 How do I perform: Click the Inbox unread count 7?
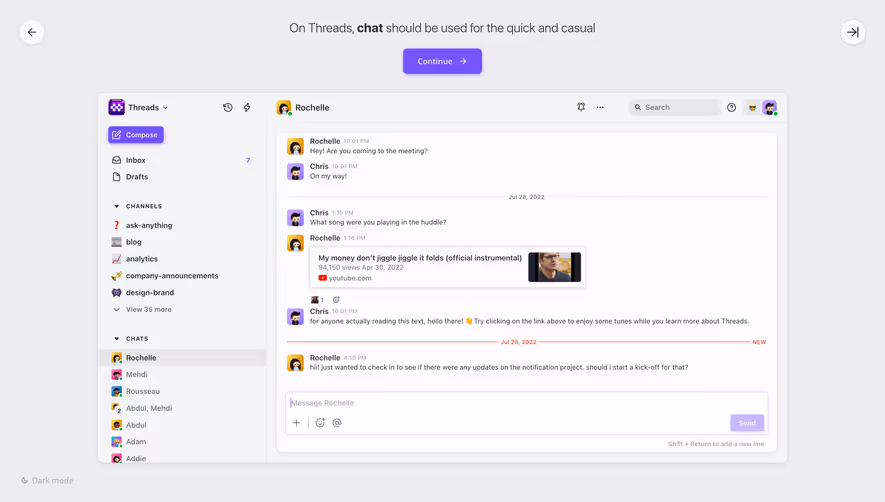click(x=248, y=160)
